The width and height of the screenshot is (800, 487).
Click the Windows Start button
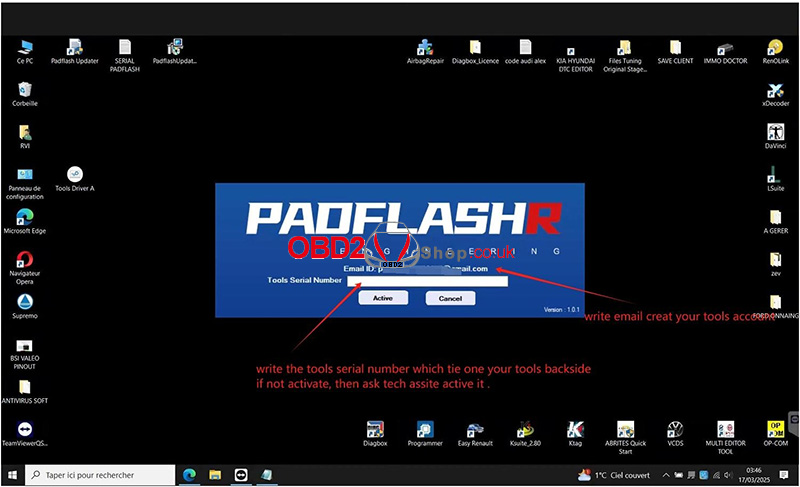pos(13,474)
